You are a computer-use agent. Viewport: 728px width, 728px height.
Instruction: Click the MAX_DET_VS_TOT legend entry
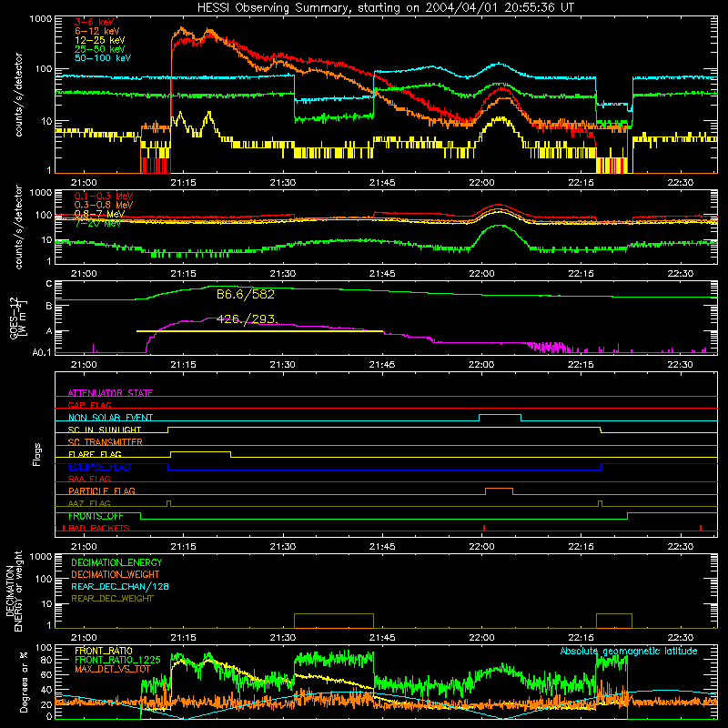(x=113, y=669)
